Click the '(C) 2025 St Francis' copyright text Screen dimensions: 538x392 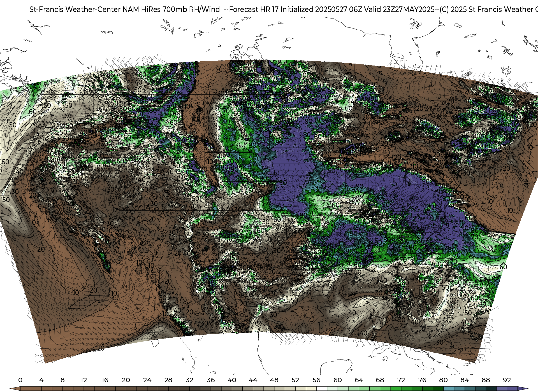471,10
